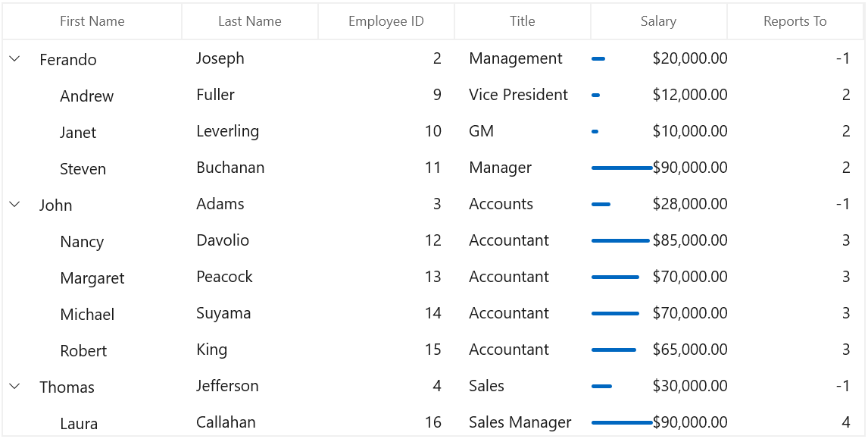Click salary progress bar for Steven Buchanan
Screen dimensions: 868x439
point(622,168)
